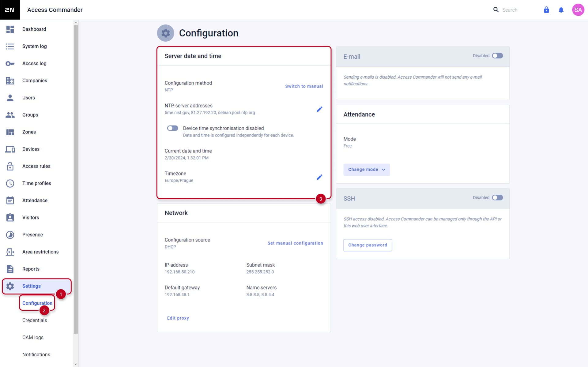Click the Settings gear icon in sidebar
The height and width of the screenshot is (367, 588).
[x=10, y=286]
